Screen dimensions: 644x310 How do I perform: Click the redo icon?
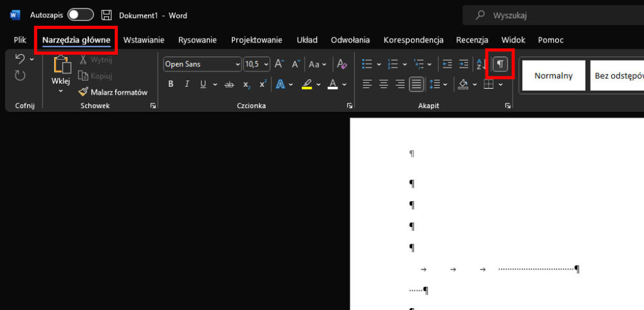click(x=20, y=76)
